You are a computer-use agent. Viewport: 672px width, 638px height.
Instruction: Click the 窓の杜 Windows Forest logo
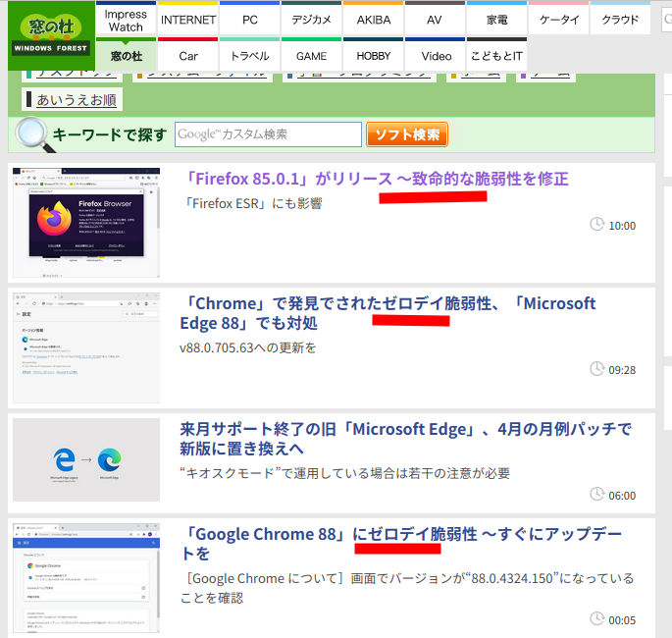tap(51, 36)
